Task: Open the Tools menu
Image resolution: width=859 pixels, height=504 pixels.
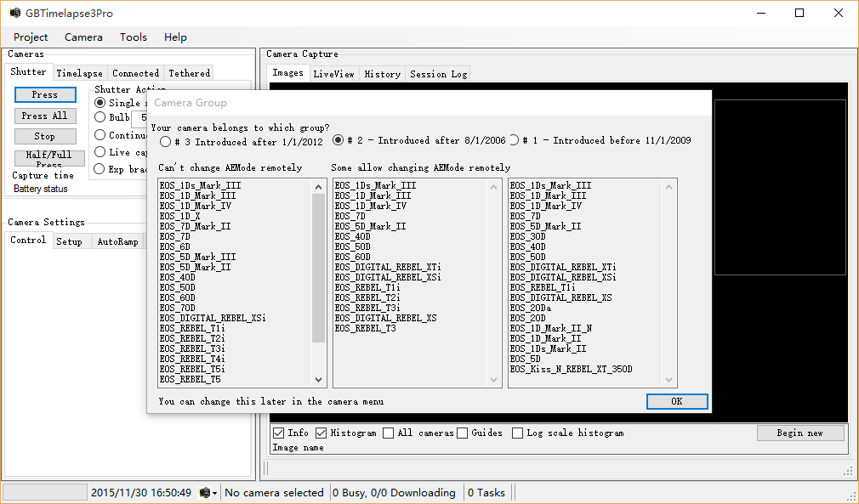Action: click(134, 37)
